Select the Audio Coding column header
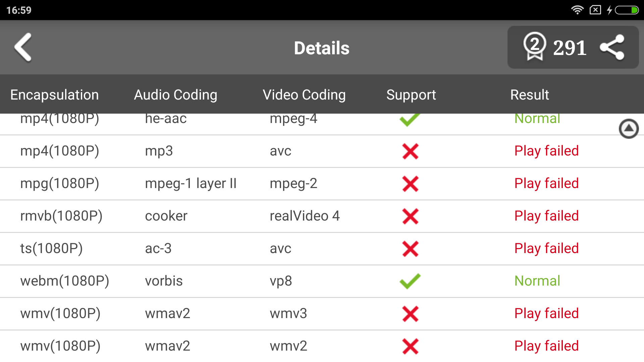The width and height of the screenshot is (644, 362). coord(175,95)
